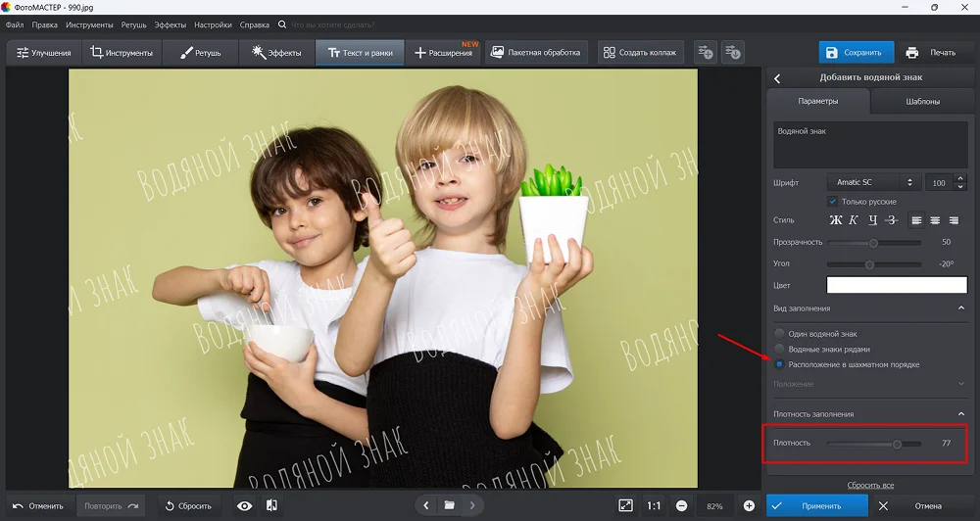The image size is (980, 521).
Task: Open the Эффекты toolbar section
Action: (x=276, y=53)
